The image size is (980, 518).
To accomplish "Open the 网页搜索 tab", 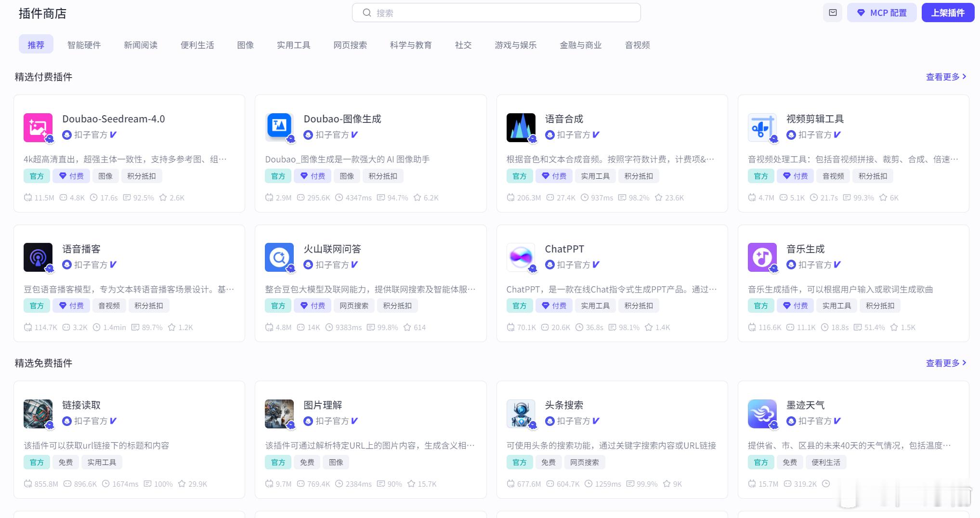I will pyautogui.click(x=350, y=45).
